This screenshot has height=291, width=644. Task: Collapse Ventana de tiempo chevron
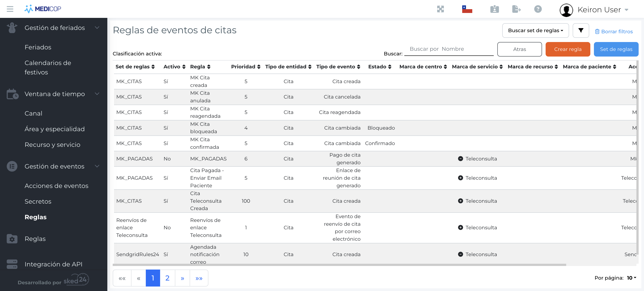tap(97, 94)
